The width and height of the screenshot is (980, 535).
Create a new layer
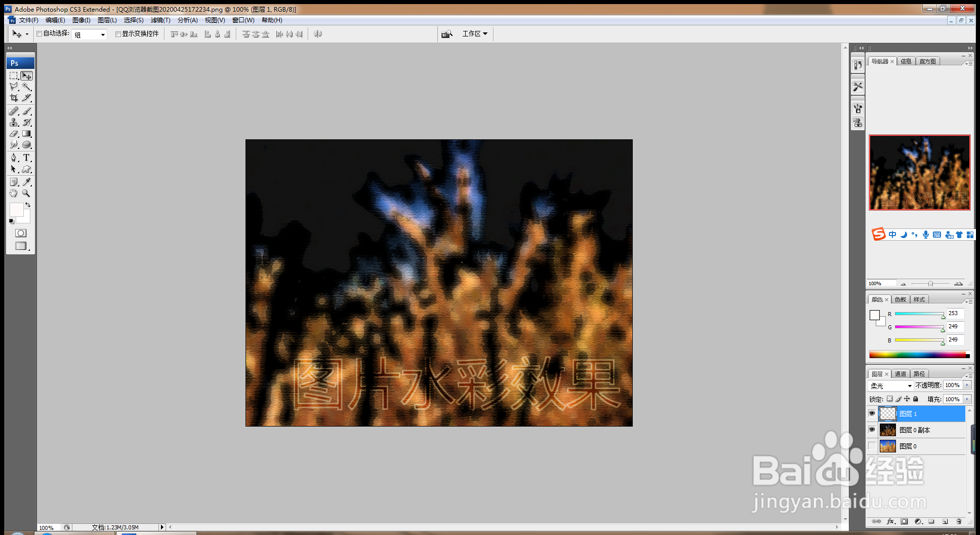[945, 521]
